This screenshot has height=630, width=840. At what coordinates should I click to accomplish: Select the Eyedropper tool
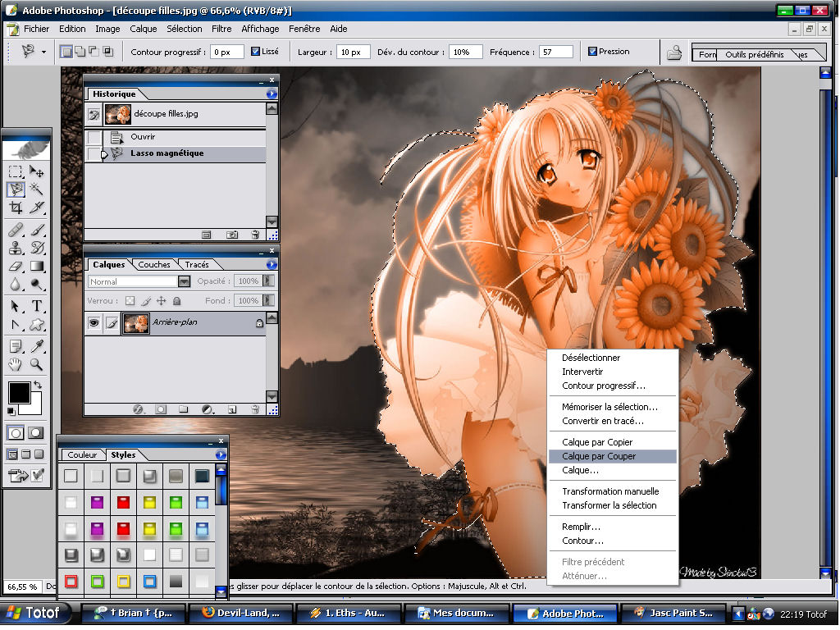click(x=36, y=346)
